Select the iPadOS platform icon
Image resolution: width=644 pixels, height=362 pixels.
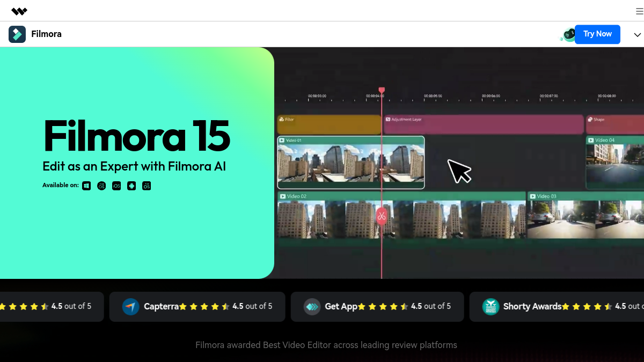pyautogui.click(x=147, y=186)
